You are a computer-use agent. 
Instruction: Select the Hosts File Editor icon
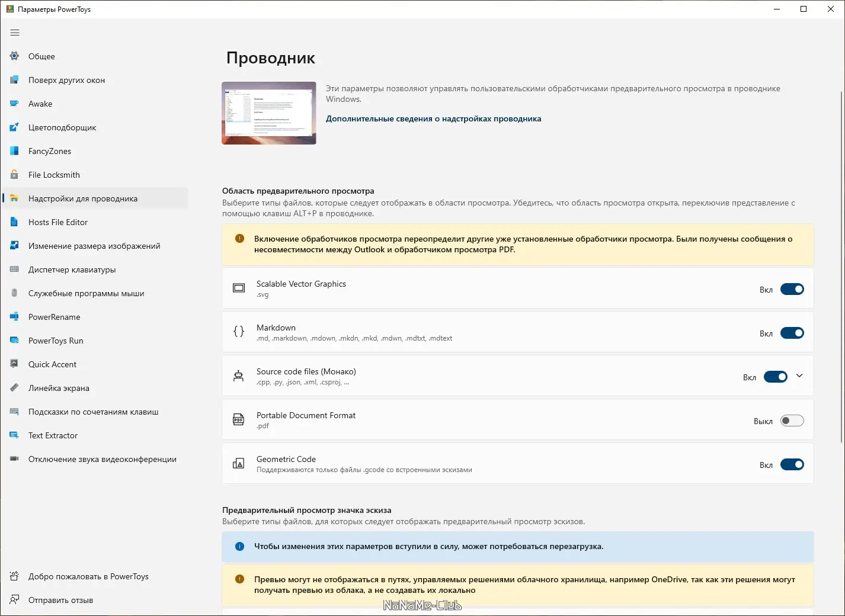click(x=14, y=222)
